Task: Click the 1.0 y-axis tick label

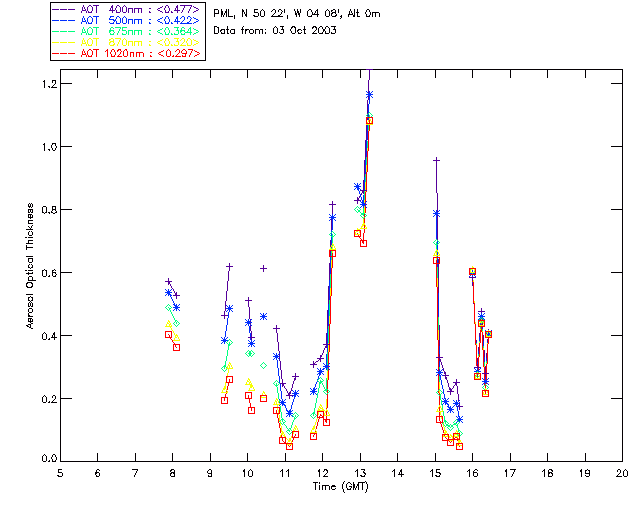Action: click(x=49, y=147)
